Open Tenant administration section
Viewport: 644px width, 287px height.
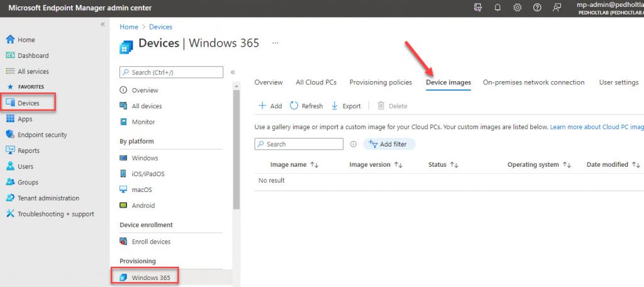[48, 198]
